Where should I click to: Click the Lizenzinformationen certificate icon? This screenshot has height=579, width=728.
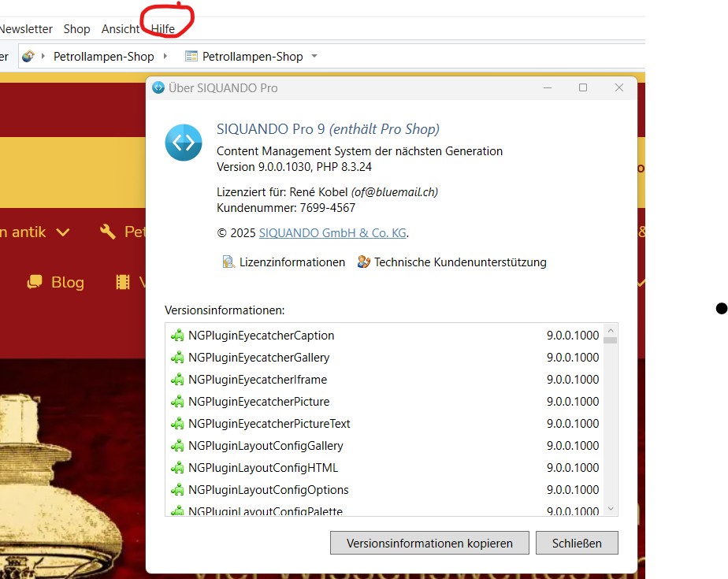click(228, 262)
